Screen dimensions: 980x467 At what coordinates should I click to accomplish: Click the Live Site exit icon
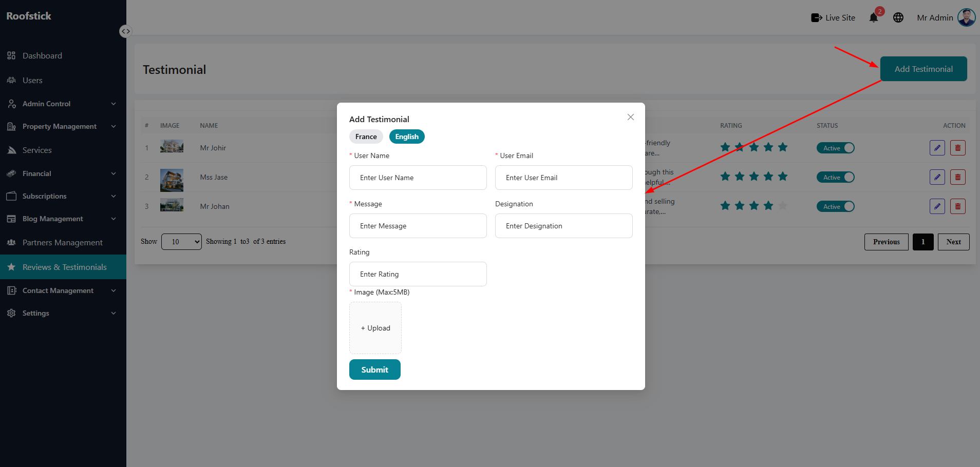click(x=816, y=18)
